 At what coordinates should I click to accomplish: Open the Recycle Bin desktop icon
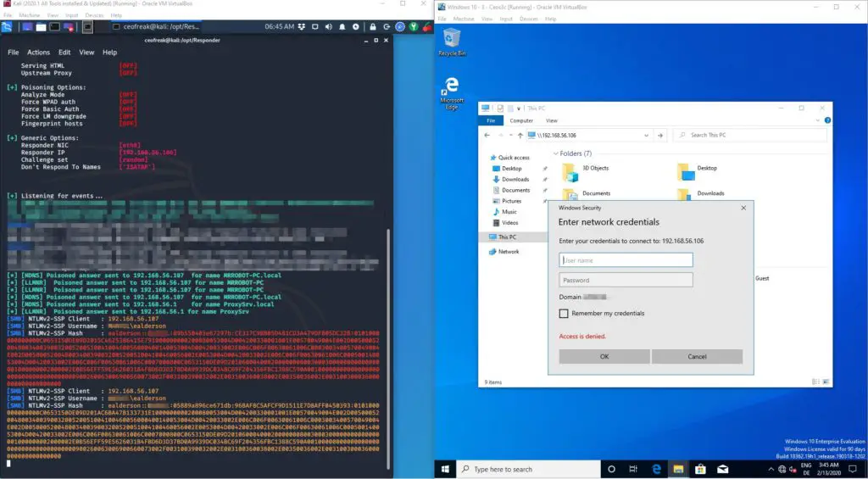pos(452,42)
